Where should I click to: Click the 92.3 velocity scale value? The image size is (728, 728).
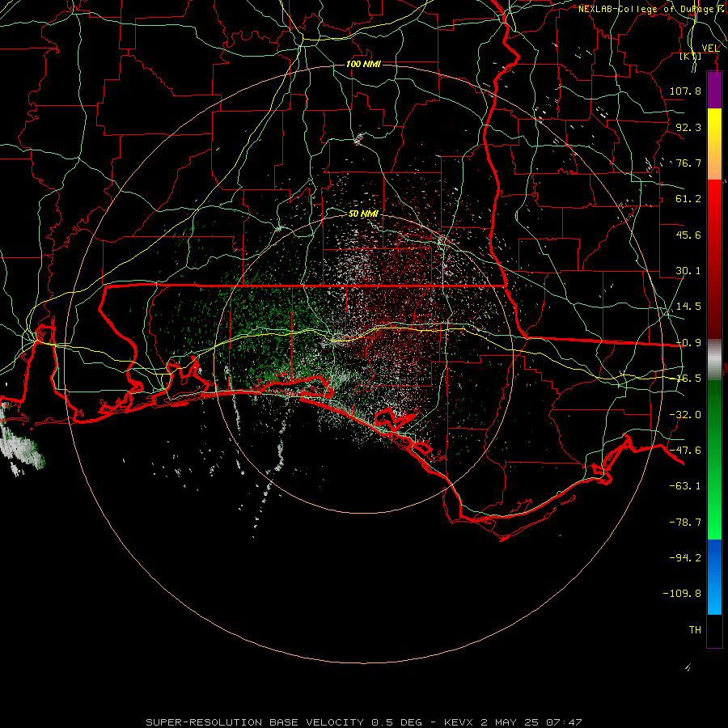(688, 127)
